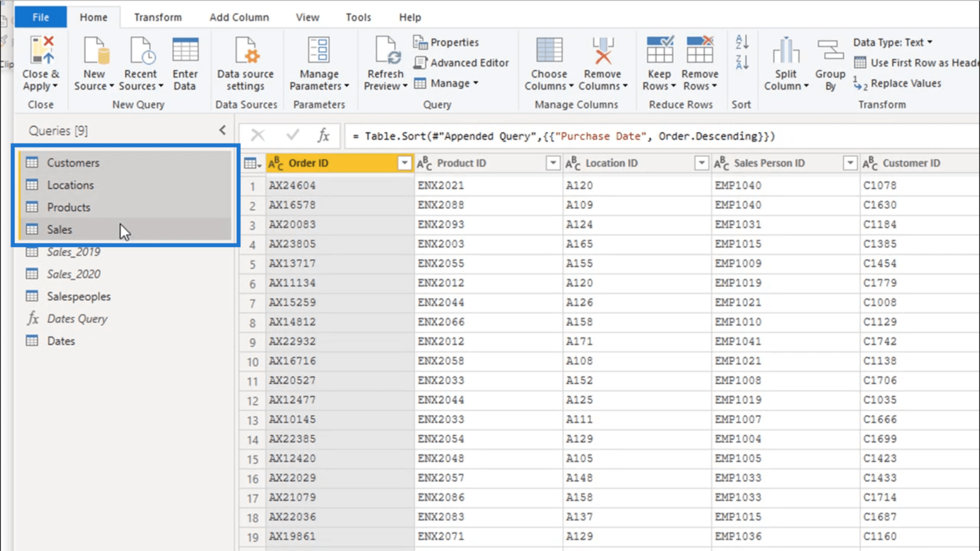Image resolution: width=980 pixels, height=551 pixels.
Task: Click cell AX24604 in Order ID
Action: tap(340, 185)
